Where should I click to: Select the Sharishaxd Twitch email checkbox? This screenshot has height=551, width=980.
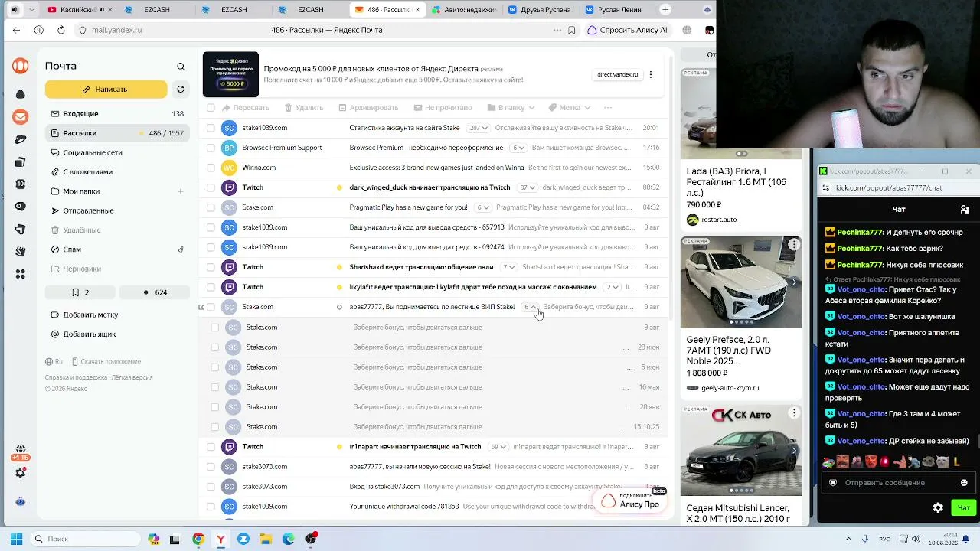pos(211,267)
